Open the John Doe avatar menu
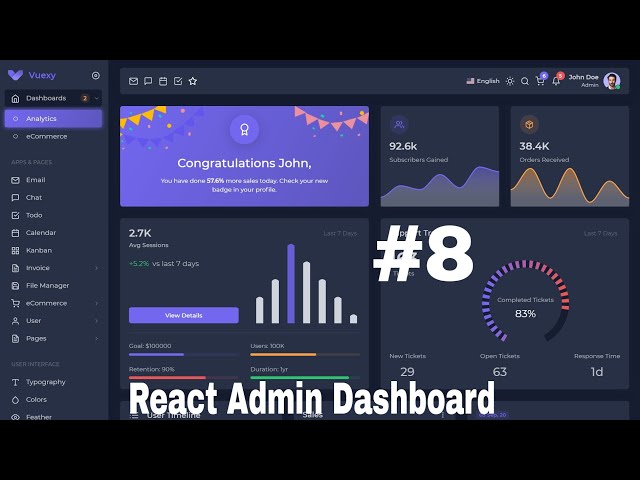Screen dimensions: 640x480 tap(612, 81)
